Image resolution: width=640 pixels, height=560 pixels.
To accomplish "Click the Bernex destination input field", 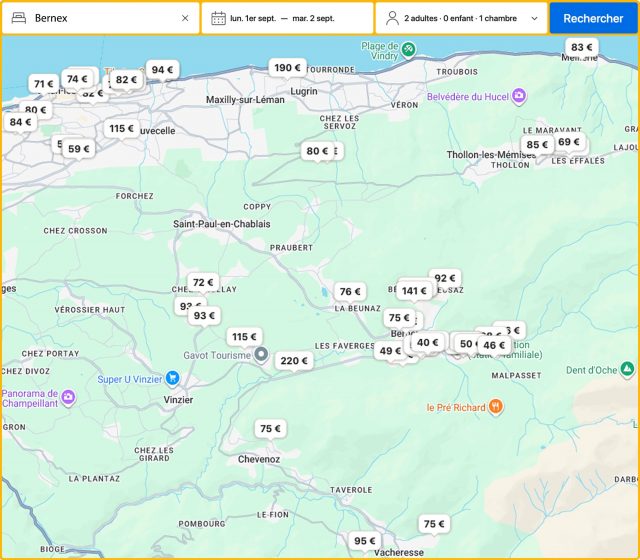I will point(100,18).
